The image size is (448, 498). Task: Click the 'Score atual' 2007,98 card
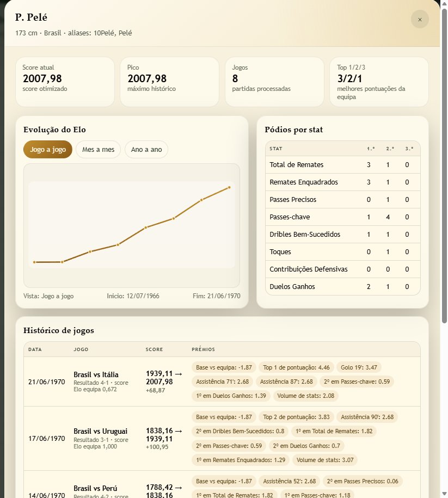[65, 82]
